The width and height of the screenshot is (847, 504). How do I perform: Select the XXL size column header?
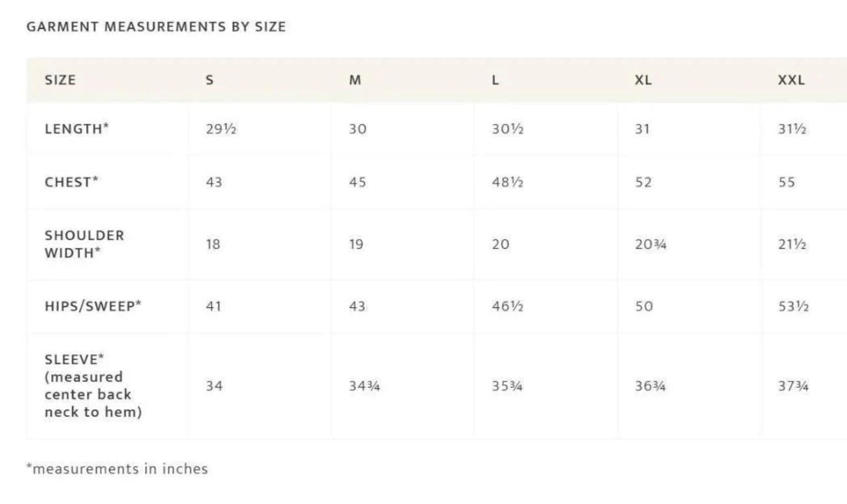[x=791, y=80]
